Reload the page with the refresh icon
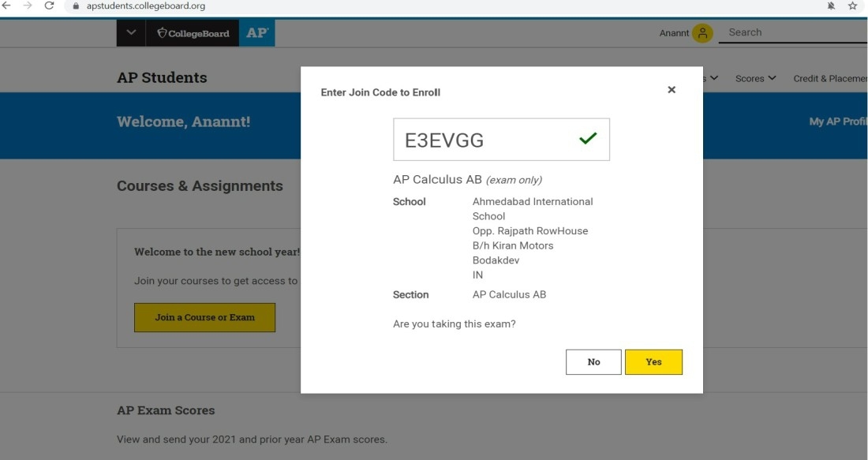 coord(49,6)
